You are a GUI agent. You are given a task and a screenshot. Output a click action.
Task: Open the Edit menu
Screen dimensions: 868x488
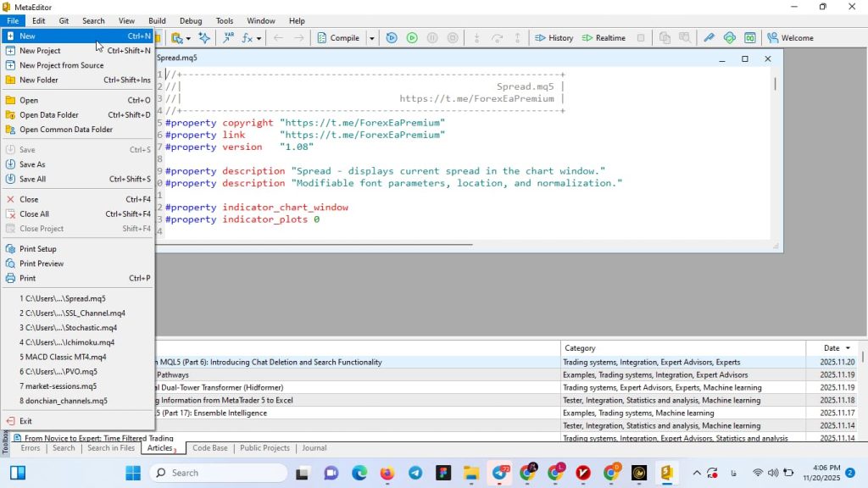tap(38, 20)
